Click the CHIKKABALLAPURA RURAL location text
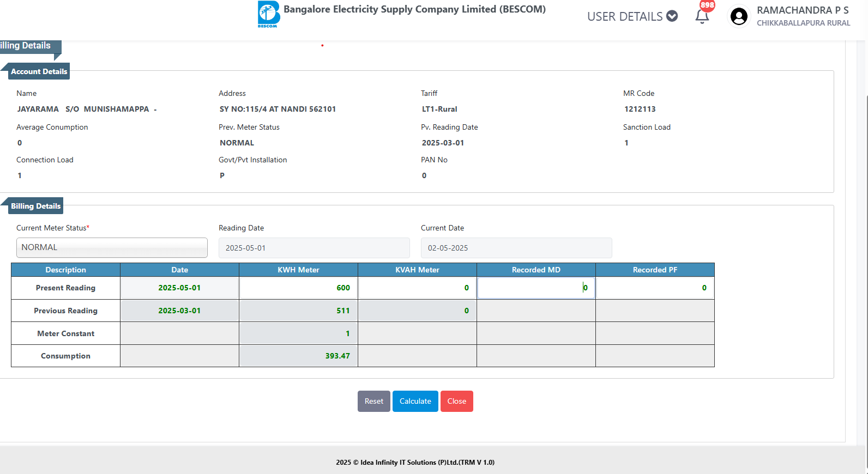868x474 pixels. 804,23
